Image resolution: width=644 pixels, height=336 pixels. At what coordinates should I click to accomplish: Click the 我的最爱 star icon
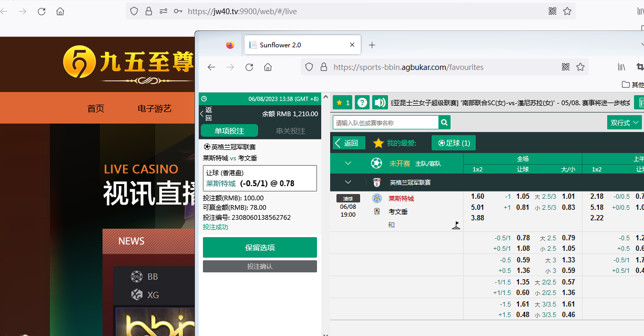click(x=378, y=143)
